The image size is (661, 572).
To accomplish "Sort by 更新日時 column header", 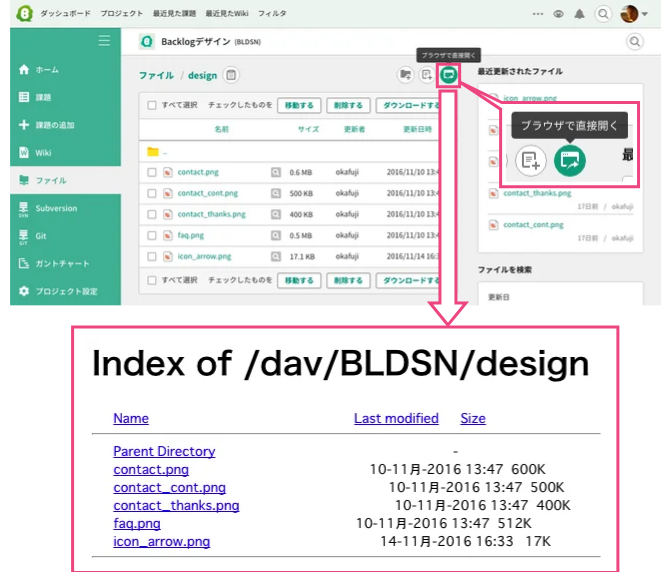I will tap(417, 129).
